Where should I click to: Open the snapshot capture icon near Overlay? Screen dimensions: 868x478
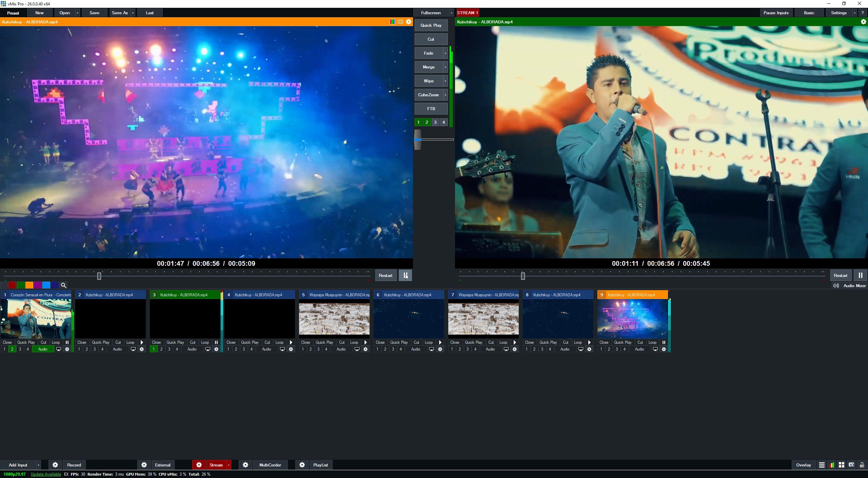point(851,465)
